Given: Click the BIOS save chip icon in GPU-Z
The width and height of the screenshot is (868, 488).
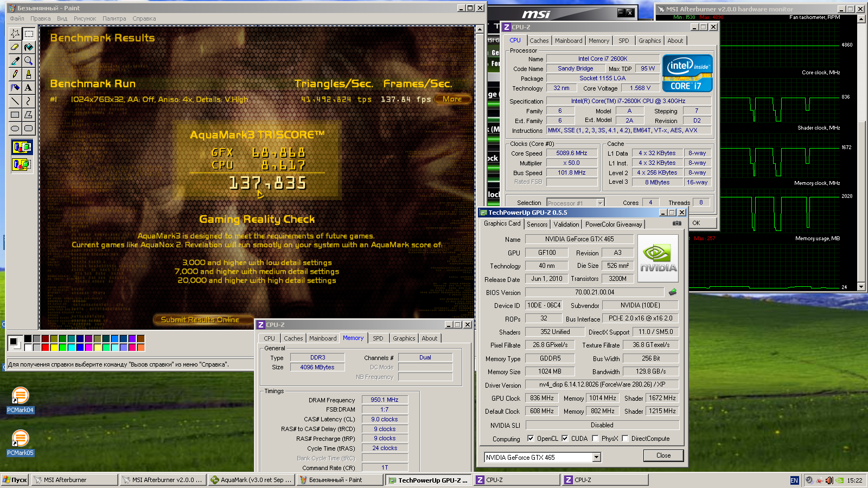Looking at the screenshot, I should [673, 292].
